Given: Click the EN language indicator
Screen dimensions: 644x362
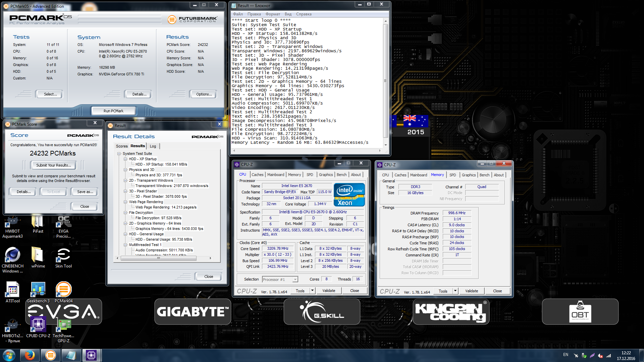Looking at the screenshot, I should (x=566, y=355).
